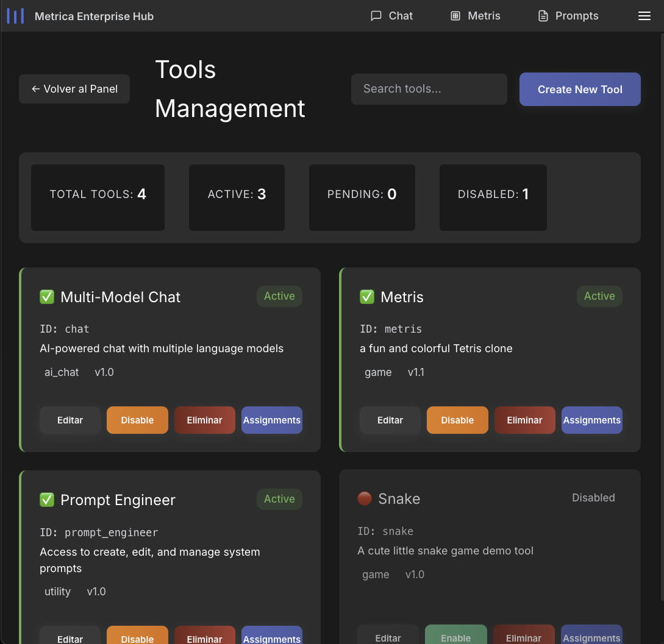The height and width of the screenshot is (644, 664).
Task: Open the hamburger menu icon
Action: pyautogui.click(x=644, y=16)
